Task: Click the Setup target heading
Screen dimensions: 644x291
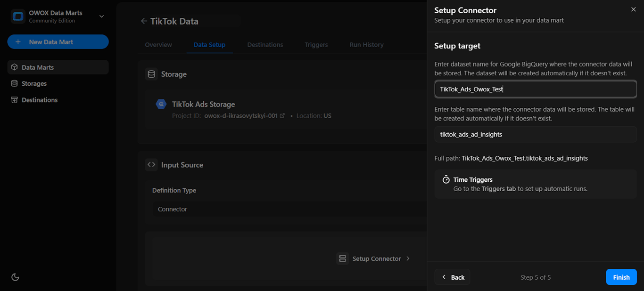Action: (457, 46)
